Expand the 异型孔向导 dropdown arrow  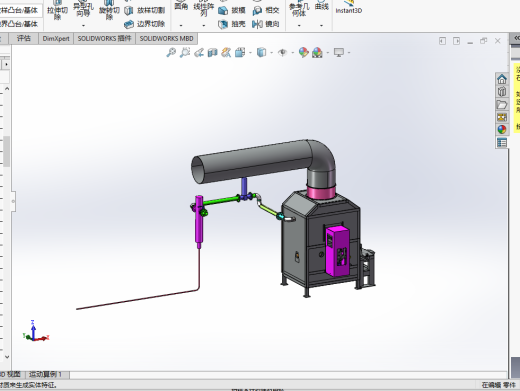tap(83, 25)
